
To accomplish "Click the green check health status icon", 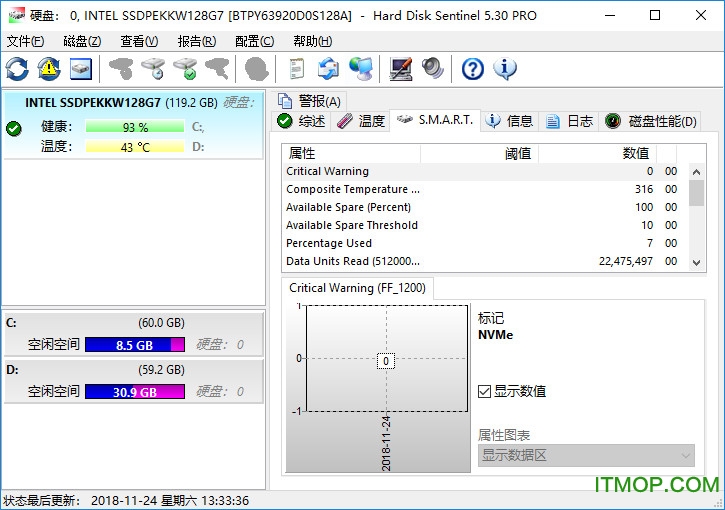I will (x=14, y=128).
